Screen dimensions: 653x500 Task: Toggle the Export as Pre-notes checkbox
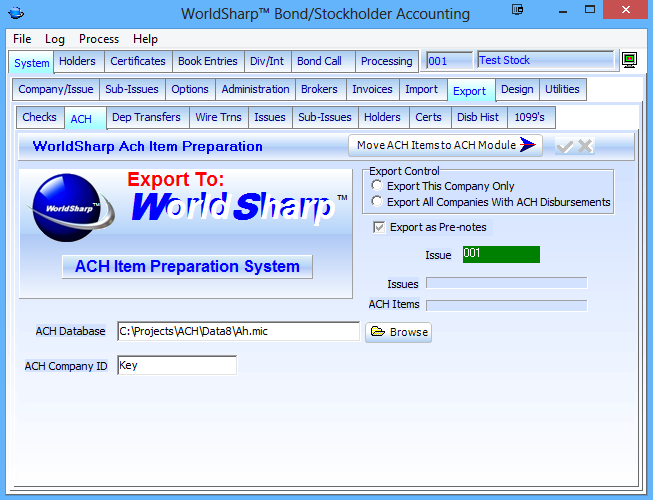pos(379,227)
